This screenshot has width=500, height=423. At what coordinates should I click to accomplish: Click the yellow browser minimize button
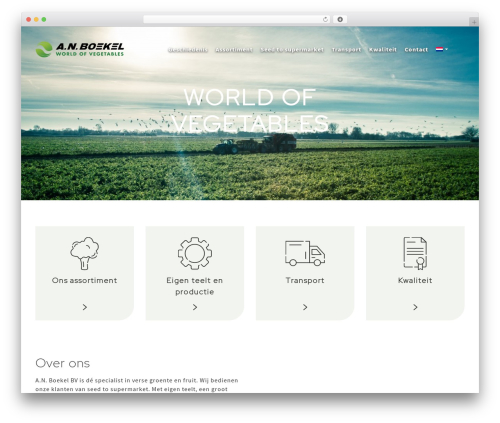(36, 19)
